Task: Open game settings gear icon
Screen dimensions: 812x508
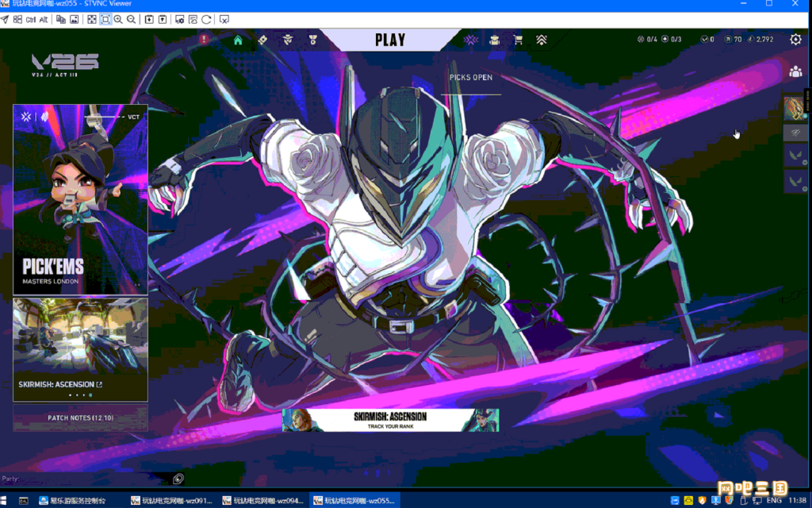Action: pos(795,40)
